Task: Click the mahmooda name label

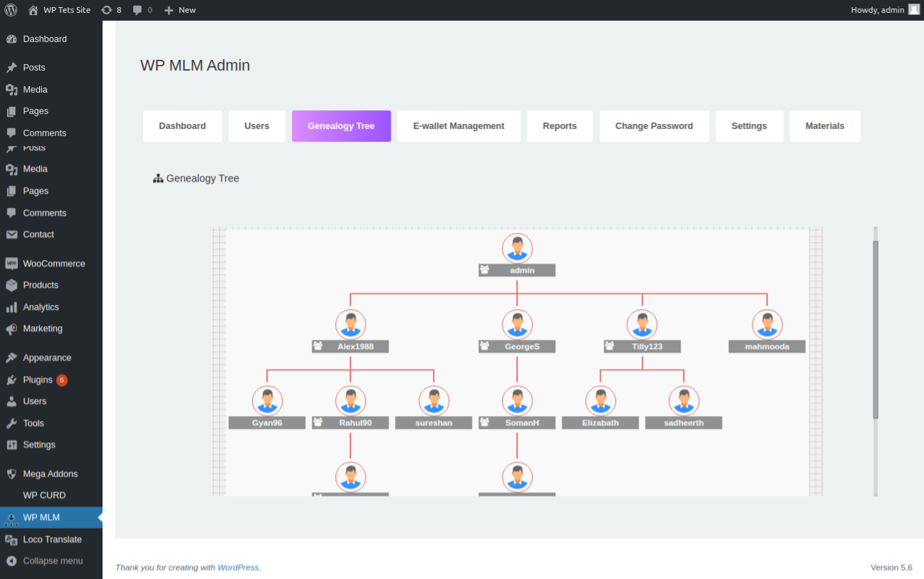Action: (x=767, y=347)
